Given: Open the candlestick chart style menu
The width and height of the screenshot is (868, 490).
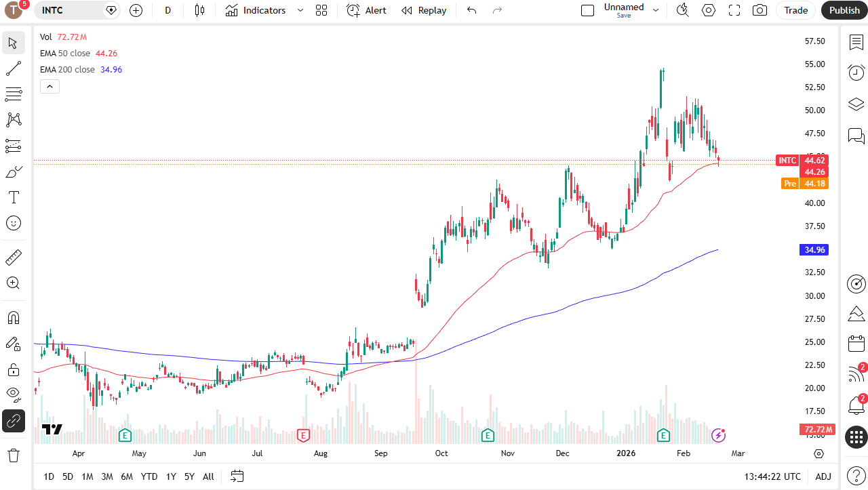Looking at the screenshot, I should coord(199,10).
